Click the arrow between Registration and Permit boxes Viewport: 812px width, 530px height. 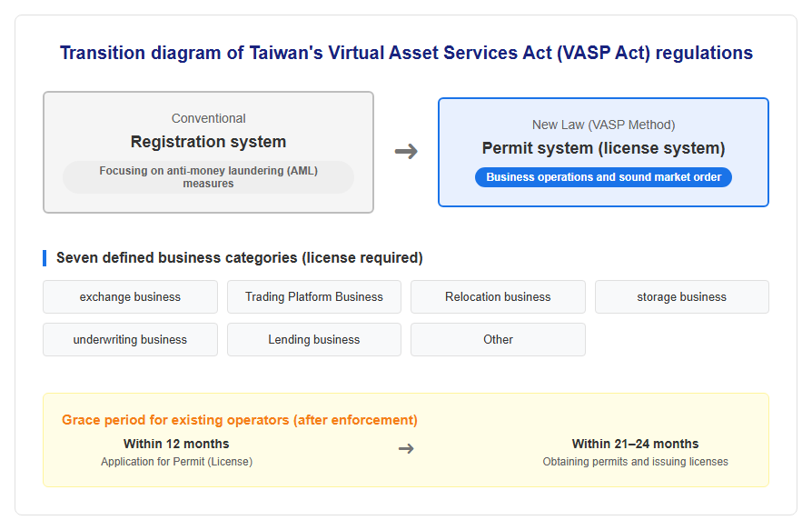tap(406, 151)
